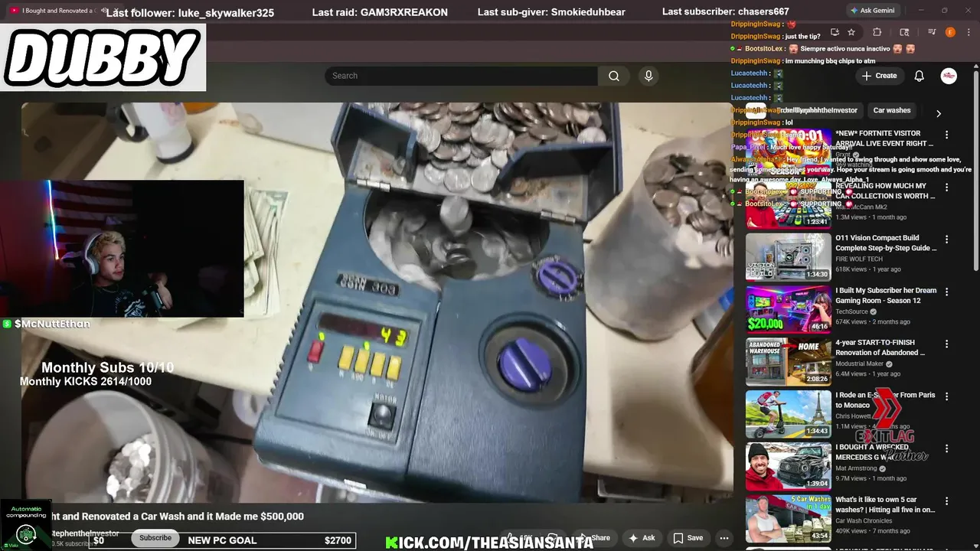Screen dimensions: 980x551
Task: Visit the TechSource channel
Action: click(853, 311)
